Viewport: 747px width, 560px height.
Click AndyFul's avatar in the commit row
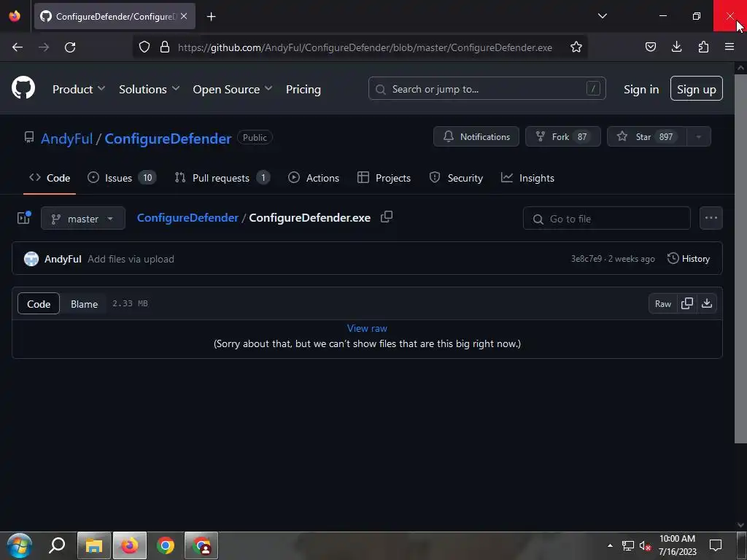[x=31, y=259]
